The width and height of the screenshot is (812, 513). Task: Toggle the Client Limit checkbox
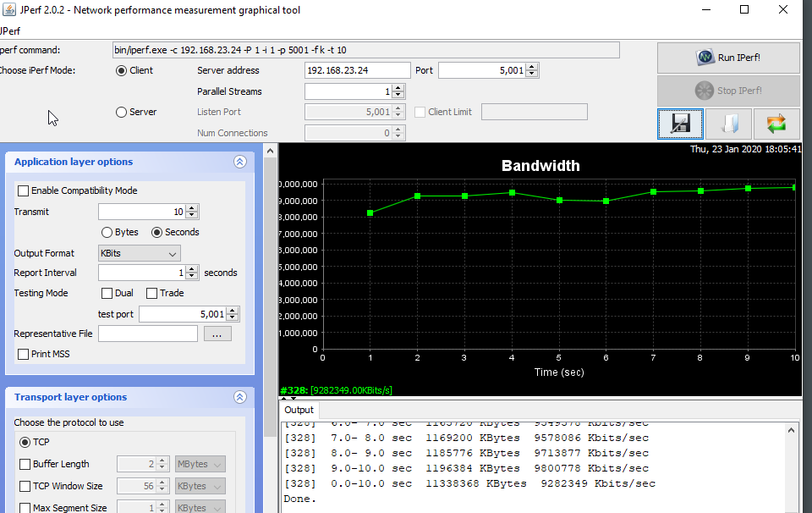(420, 112)
